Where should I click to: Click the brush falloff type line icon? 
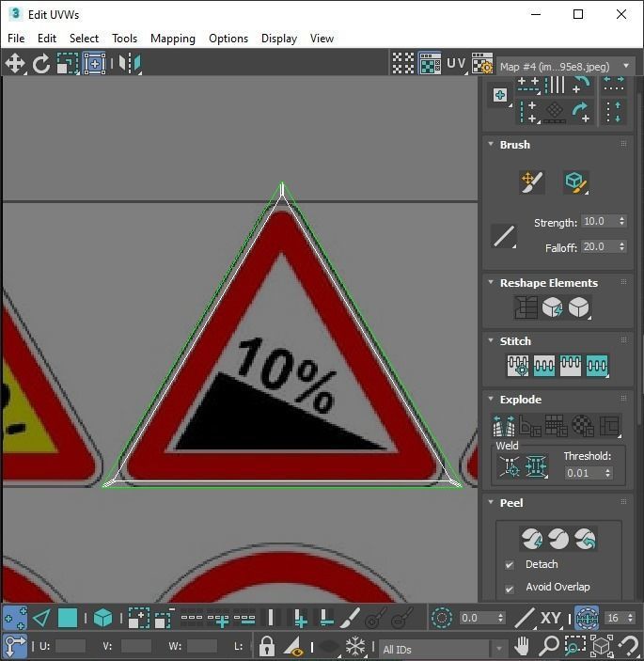pyautogui.click(x=504, y=236)
